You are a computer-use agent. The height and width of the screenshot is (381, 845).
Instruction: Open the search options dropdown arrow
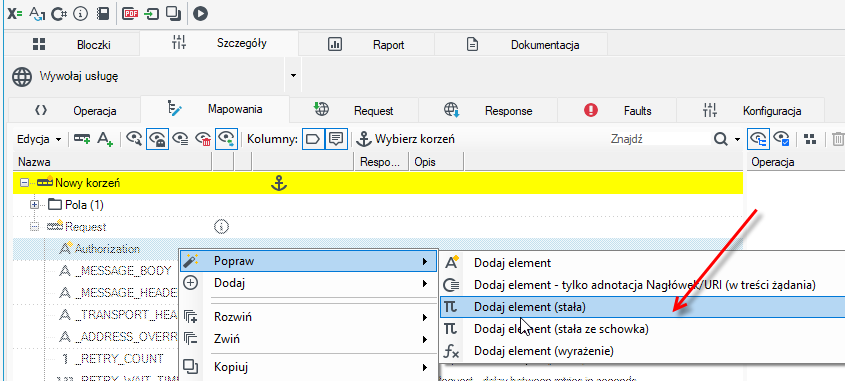pos(737,140)
